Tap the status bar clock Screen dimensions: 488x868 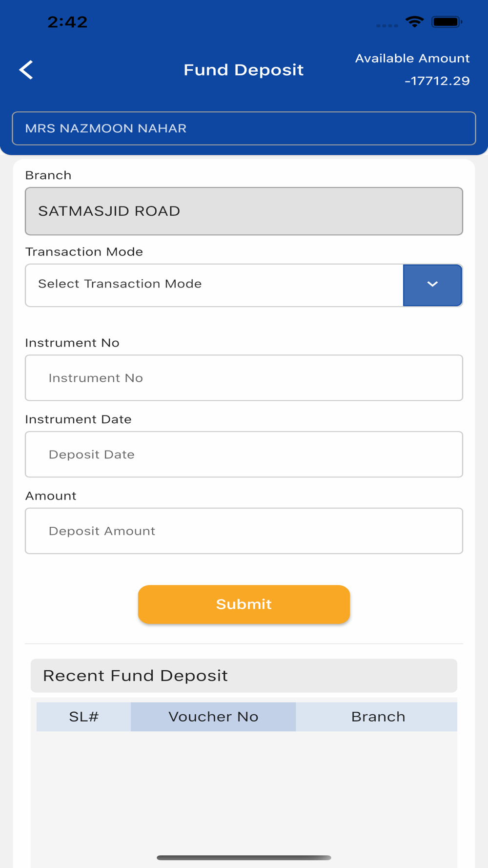(67, 22)
